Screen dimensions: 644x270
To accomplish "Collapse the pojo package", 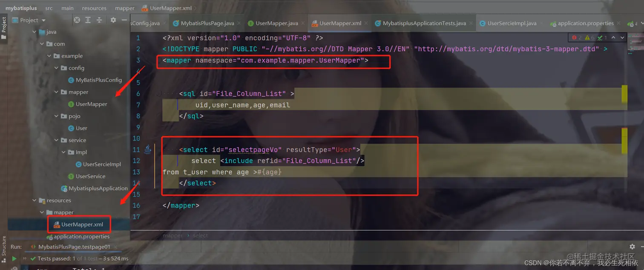I will click(57, 116).
